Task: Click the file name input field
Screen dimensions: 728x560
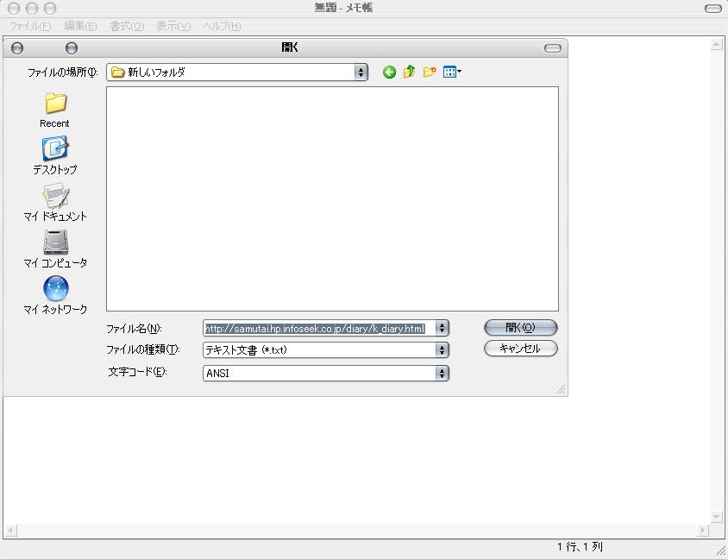Action: click(320, 328)
